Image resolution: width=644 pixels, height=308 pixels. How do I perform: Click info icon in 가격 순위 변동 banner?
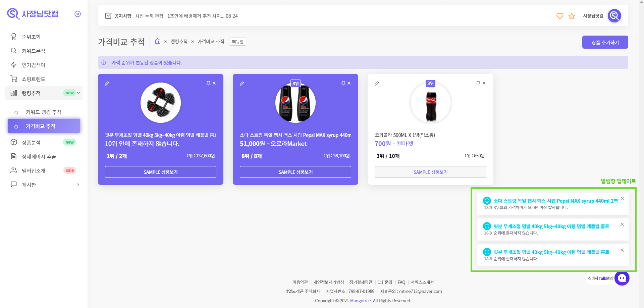tap(104, 63)
